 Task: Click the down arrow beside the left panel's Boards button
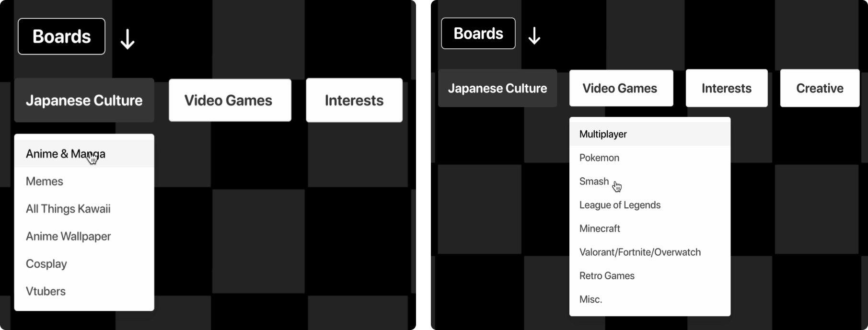coord(127,39)
